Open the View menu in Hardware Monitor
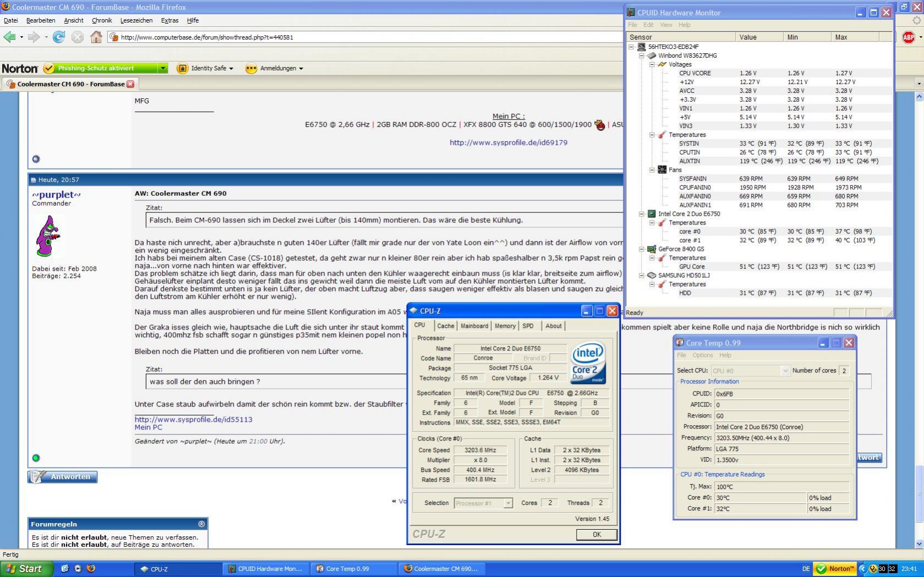 666,25
